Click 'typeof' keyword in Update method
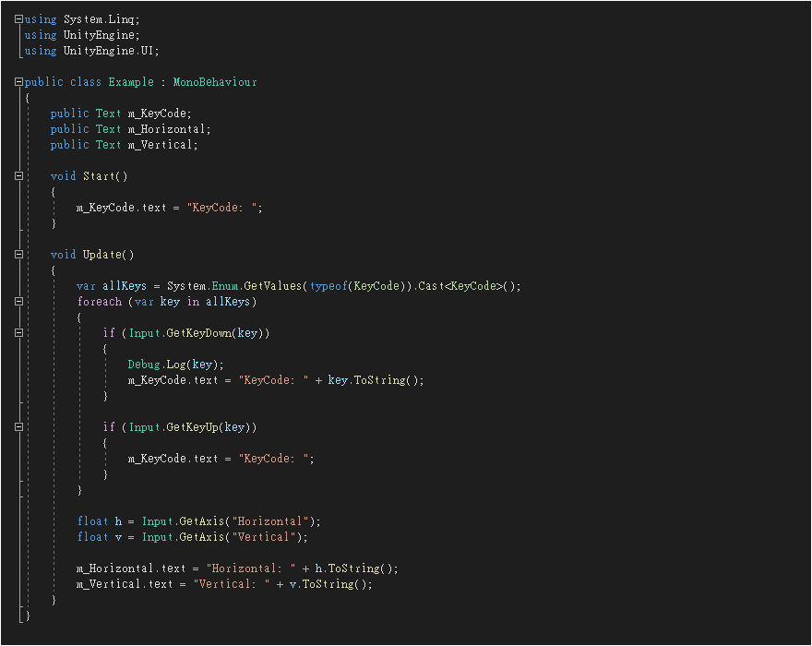Viewport: 812px width, 646px height. click(x=328, y=286)
